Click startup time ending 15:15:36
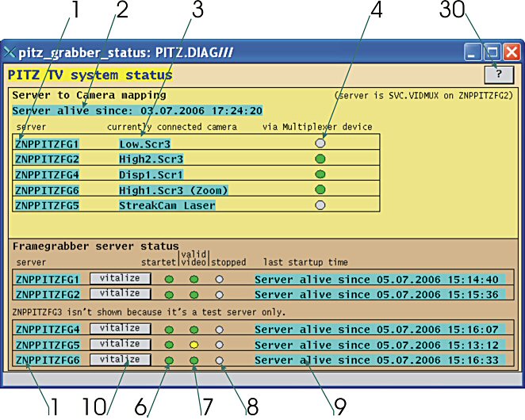525x420 pixels. tap(380, 295)
